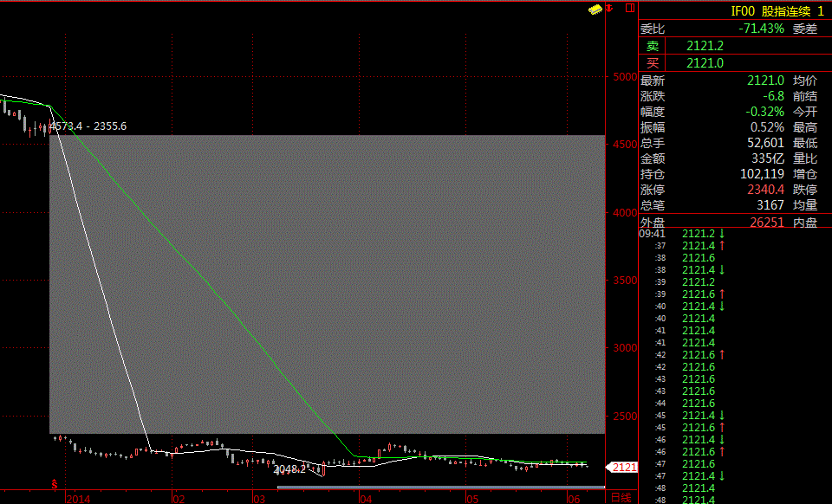832x504 pixels.
Task: Click the red S marker near 2014
Action: pos(55,483)
